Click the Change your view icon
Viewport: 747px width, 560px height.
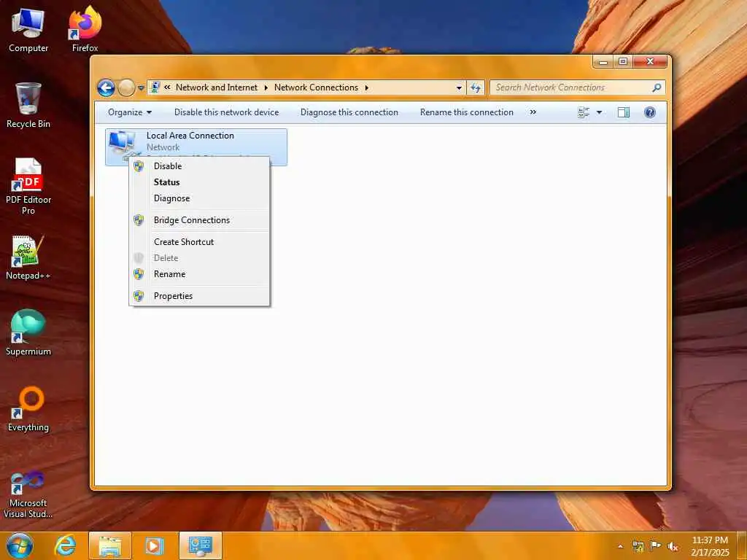point(584,112)
